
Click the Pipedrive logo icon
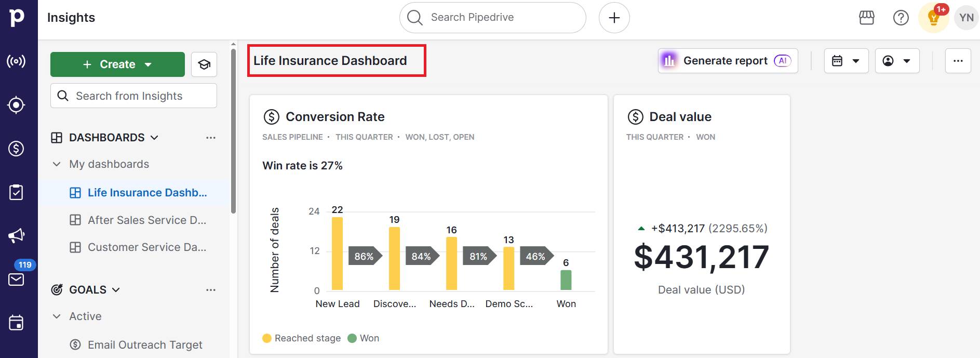click(x=17, y=17)
